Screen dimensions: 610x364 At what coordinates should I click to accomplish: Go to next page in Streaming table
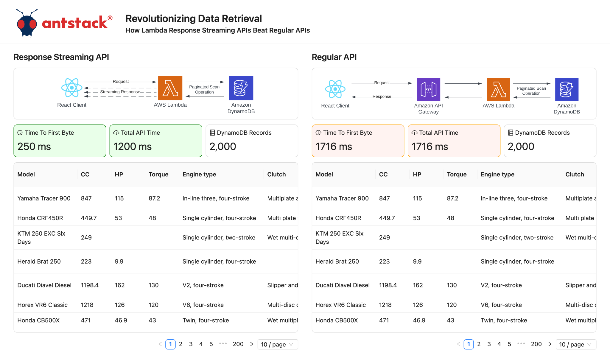point(251,344)
